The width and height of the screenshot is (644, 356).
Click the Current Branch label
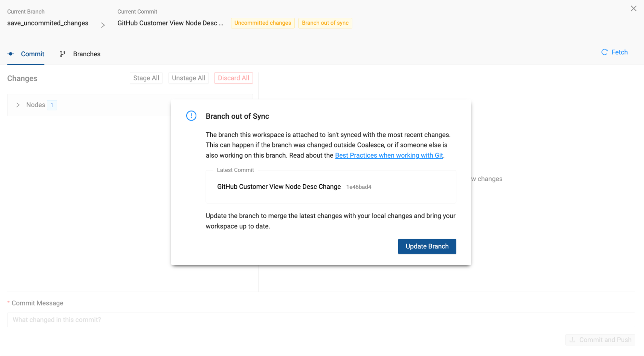[26, 12]
